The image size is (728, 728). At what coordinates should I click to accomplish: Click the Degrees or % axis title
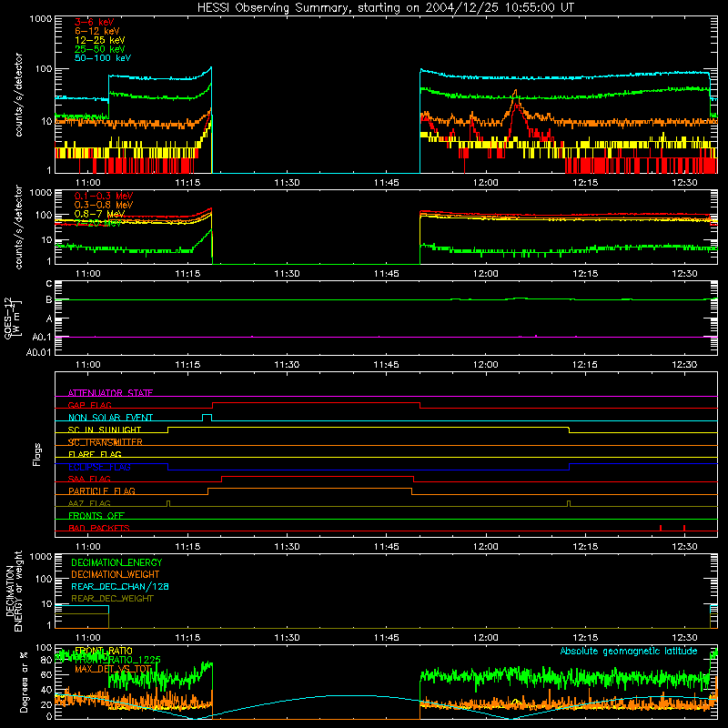(24, 682)
